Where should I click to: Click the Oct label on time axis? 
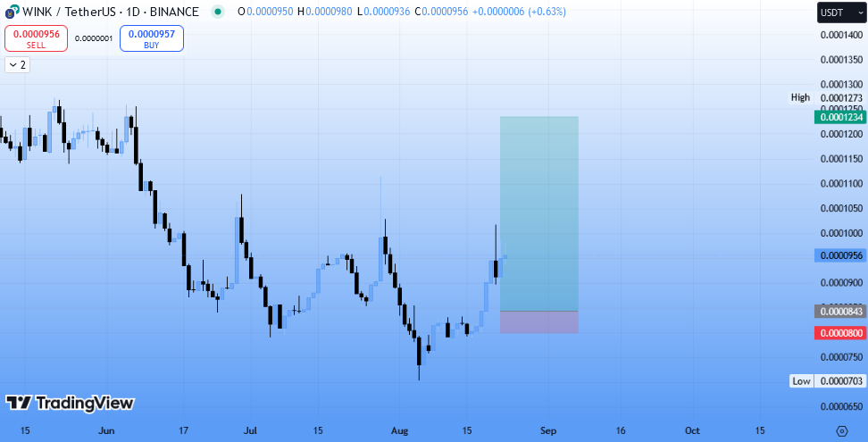coord(692,430)
